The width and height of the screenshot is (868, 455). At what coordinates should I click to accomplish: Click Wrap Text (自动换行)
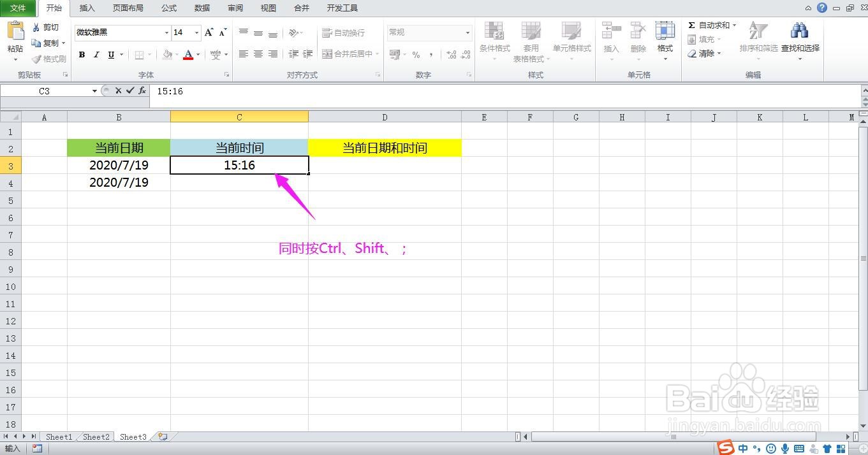tap(343, 32)
